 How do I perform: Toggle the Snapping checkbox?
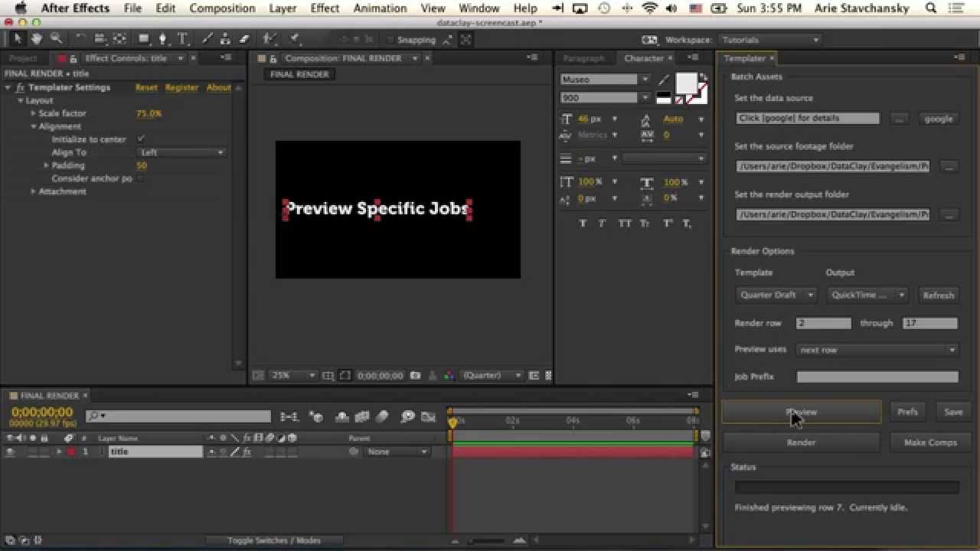pyautogui.click(x=390, y=40)
